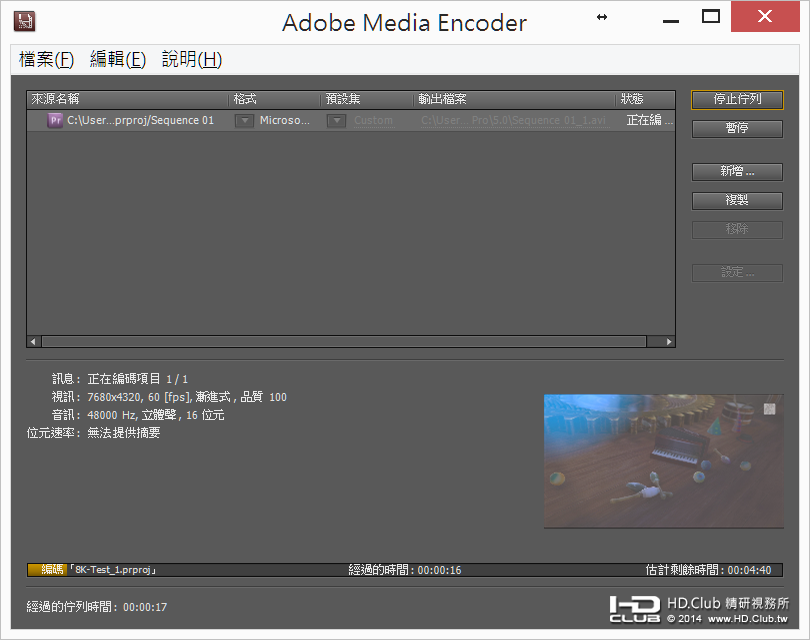Open the 編輯(E) menu

click(118, 59)
